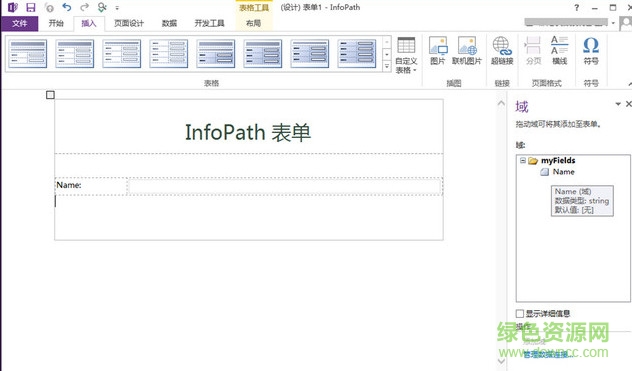Insert a picture with the 图片 icon
The height and width of the screenshot is (371, 632).
tap(438, 51)
